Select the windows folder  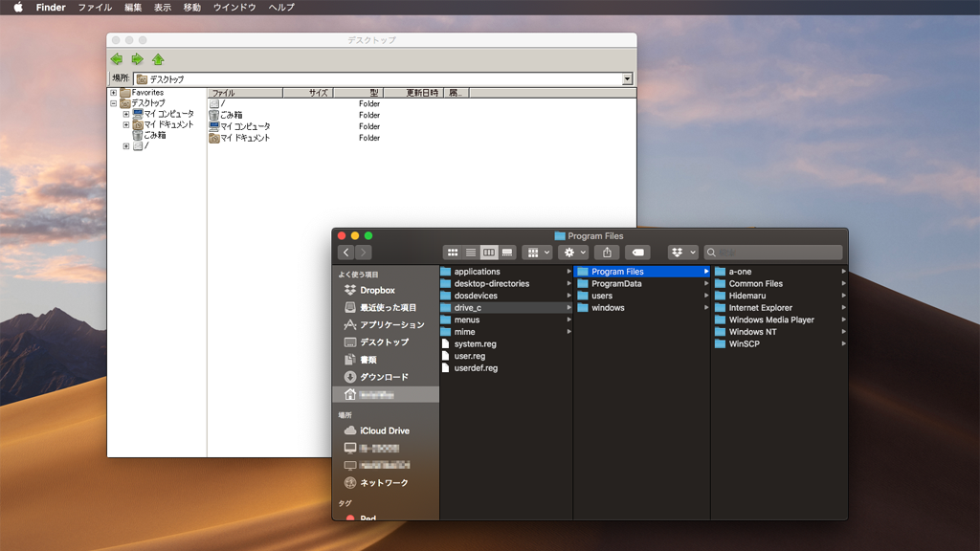642,307
